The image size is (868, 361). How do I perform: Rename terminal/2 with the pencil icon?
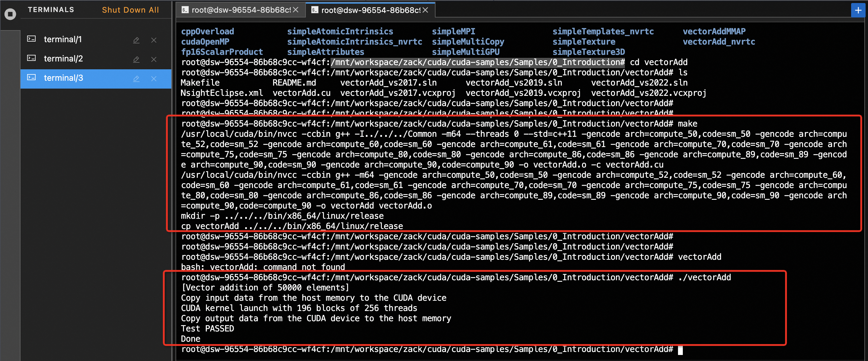[136, 59]
